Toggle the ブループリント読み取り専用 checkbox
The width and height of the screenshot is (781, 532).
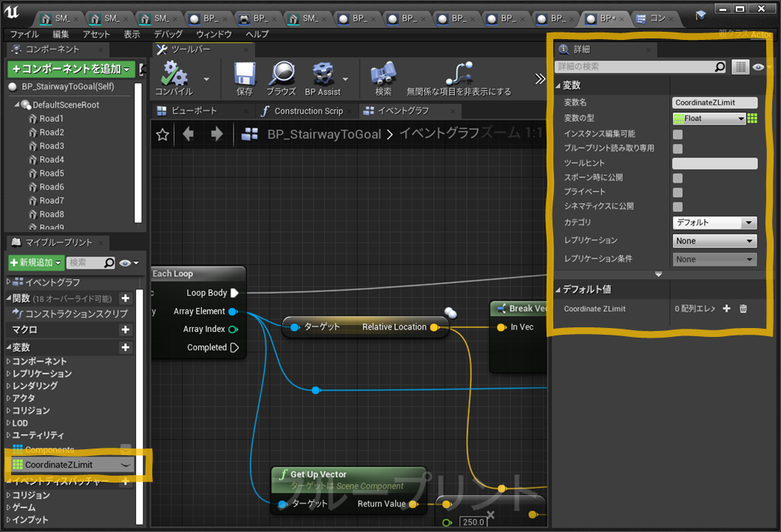click(678, 149)
